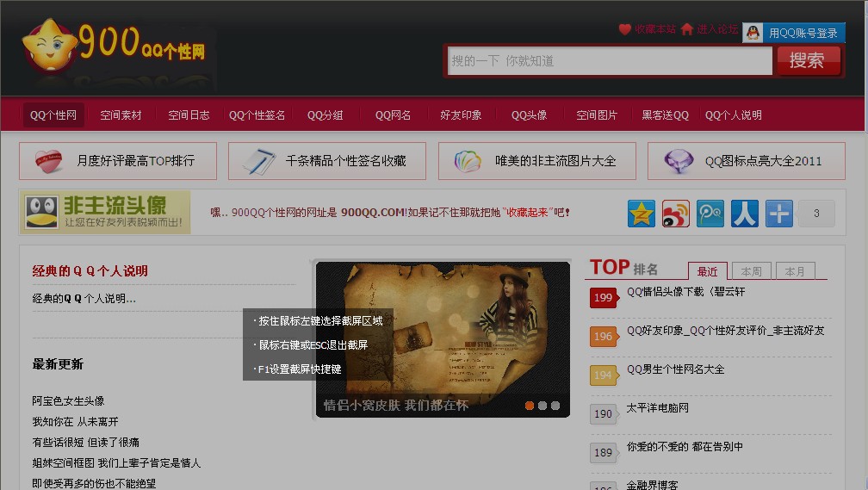The image size is (868, 490).
Task: Open the QQ头像 nav item
Action: [x=530, y=115]
